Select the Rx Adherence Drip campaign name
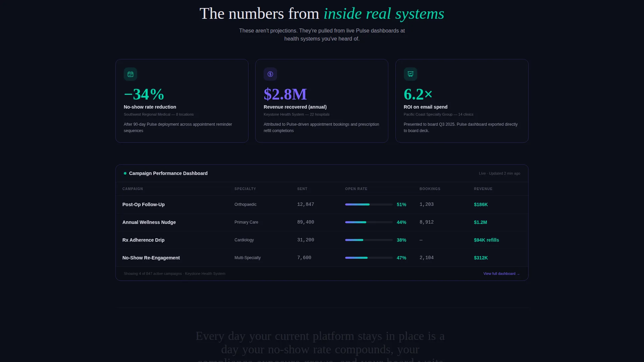The image size is (644, 362). [143, 240]
